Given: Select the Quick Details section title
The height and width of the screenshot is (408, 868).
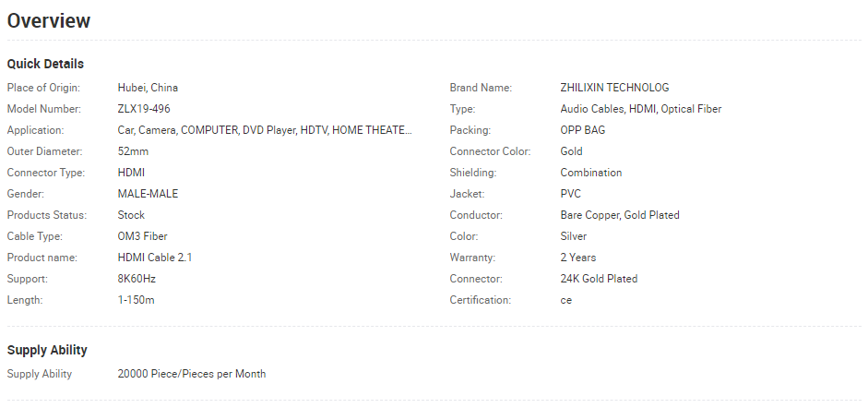Looking at the screenshot, I should (45, 64).
